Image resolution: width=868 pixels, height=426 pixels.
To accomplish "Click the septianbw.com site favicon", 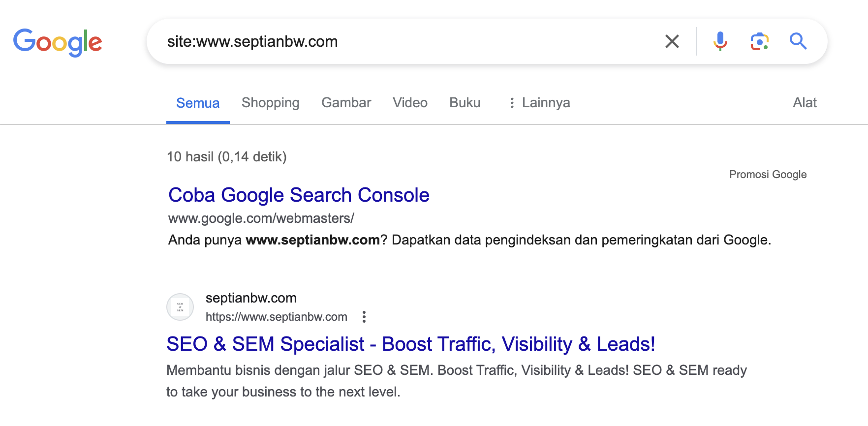I will pos(180,306).
